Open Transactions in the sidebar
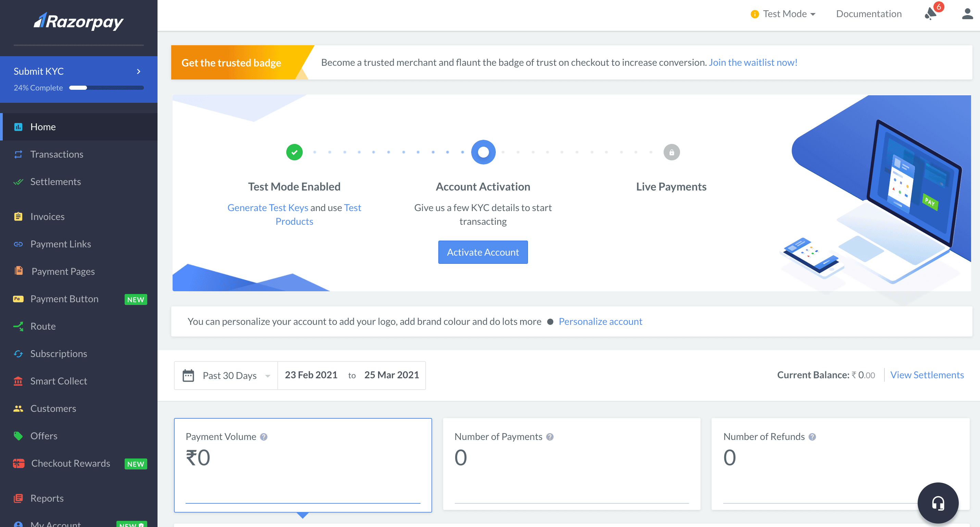The image size is (980, 527). click(x=57, y=154)
